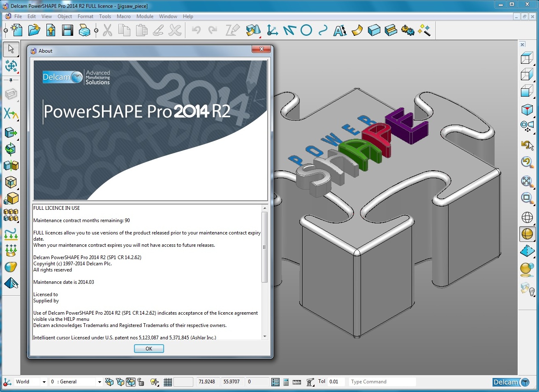Click the Type Command input field
This screenshot has width=539, height=392.
382,382
